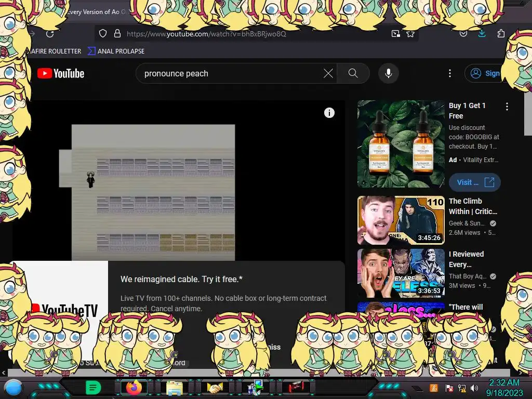Image resolution: width=532 pixels, height=399 pixels.
Task: Open File Explorer from the taskbar
Action: click(175, 388)
